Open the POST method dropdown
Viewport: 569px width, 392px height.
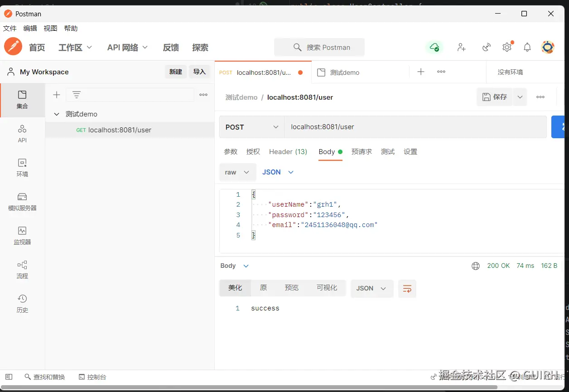(x=252, y=127)
